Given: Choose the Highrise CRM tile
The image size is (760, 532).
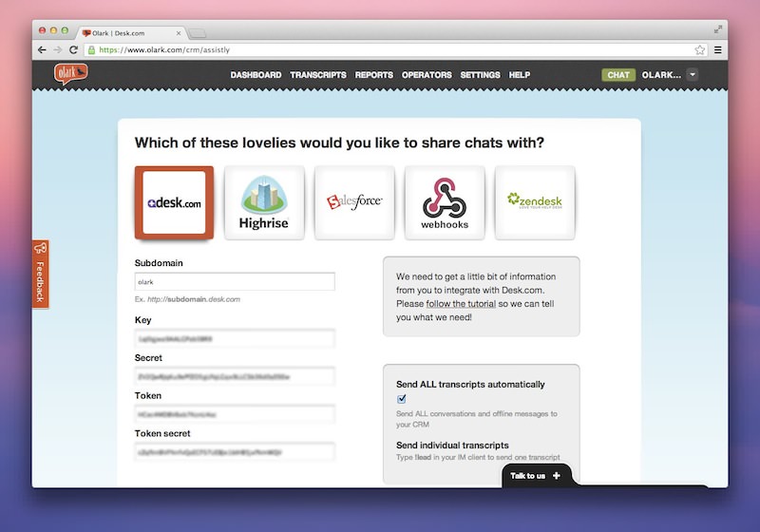Looking at the screenshot, I should (264, 202).
